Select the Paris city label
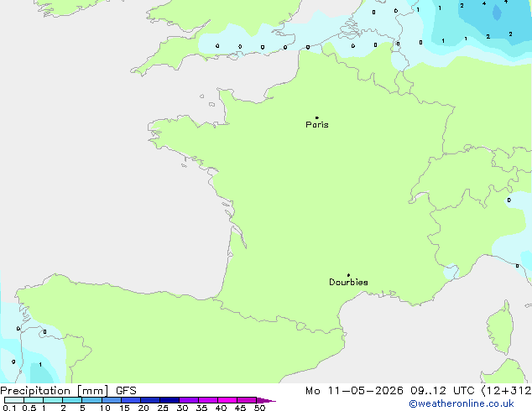Screen dimensions: 532x411 (317, 125)
